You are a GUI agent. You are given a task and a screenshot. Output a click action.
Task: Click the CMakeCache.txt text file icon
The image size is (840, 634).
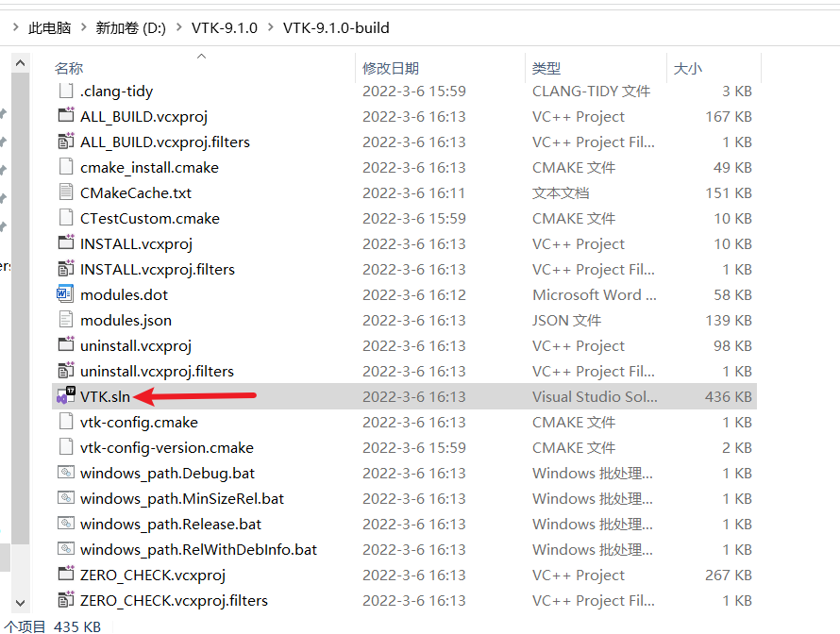point(63,192)
